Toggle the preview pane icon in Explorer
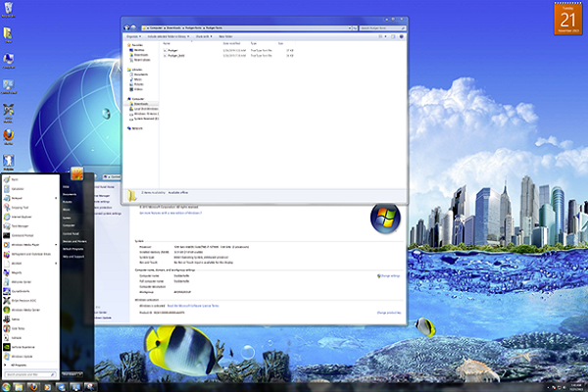Screen dimensions: 588x392 click(393, 37)
